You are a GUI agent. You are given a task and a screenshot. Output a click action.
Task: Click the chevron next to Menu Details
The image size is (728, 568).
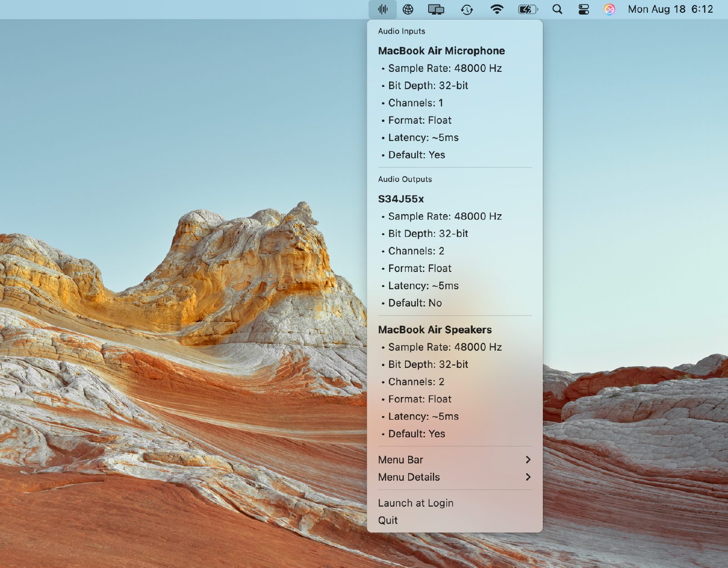click(x=528, y=477)
